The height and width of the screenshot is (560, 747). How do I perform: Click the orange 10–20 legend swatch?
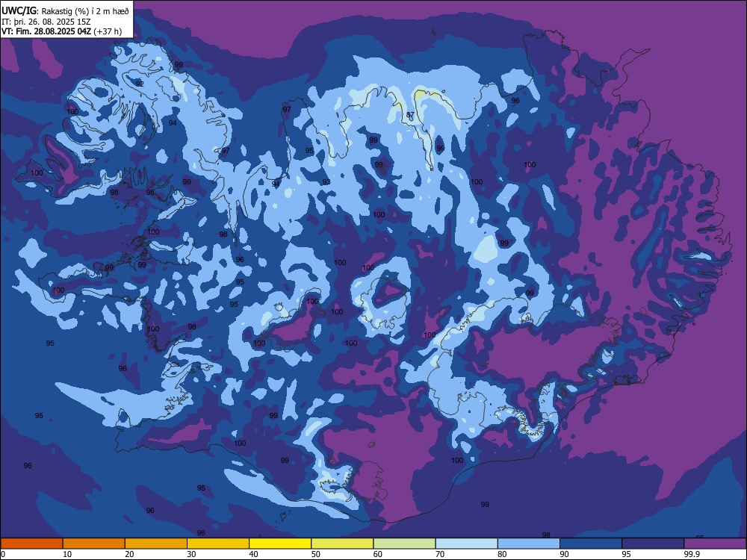(94, 544)
